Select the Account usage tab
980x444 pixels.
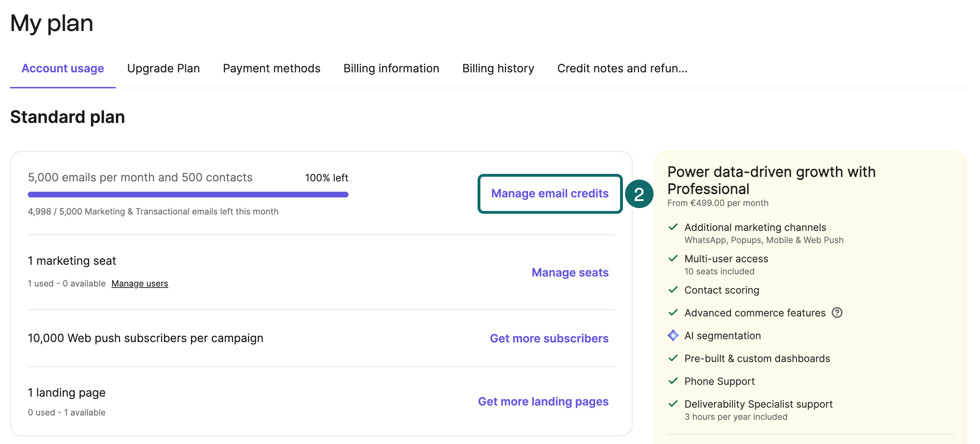click(x=63, y=68)
